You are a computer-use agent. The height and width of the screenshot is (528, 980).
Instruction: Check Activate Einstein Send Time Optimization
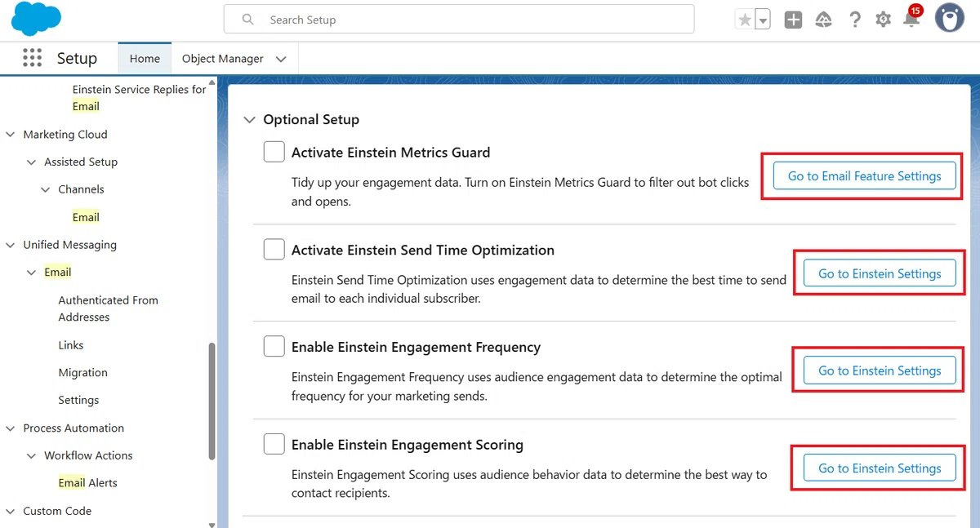274,250
